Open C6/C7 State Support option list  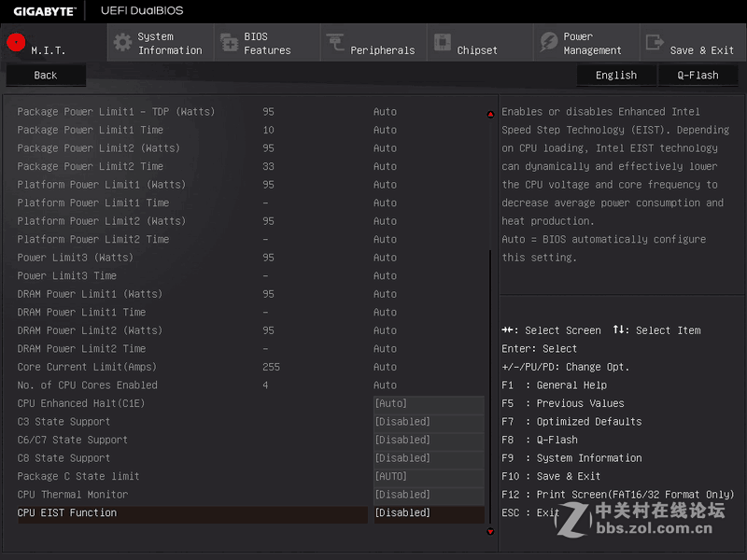click(x=429, y=441)
